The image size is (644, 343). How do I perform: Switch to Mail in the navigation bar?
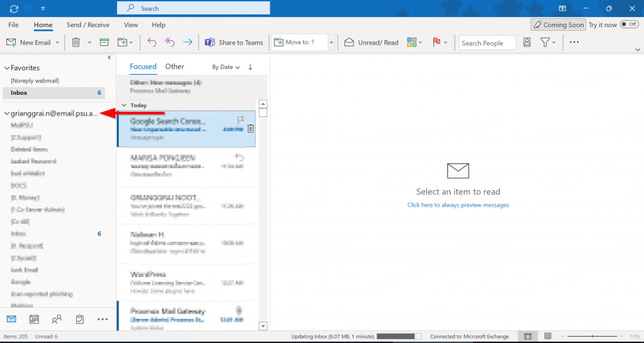[x=11, y=318]
